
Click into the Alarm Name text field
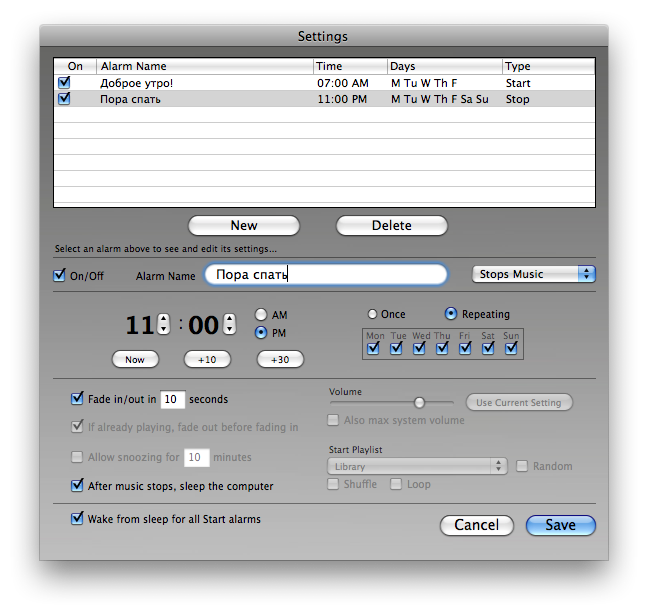tap(326, 274)
